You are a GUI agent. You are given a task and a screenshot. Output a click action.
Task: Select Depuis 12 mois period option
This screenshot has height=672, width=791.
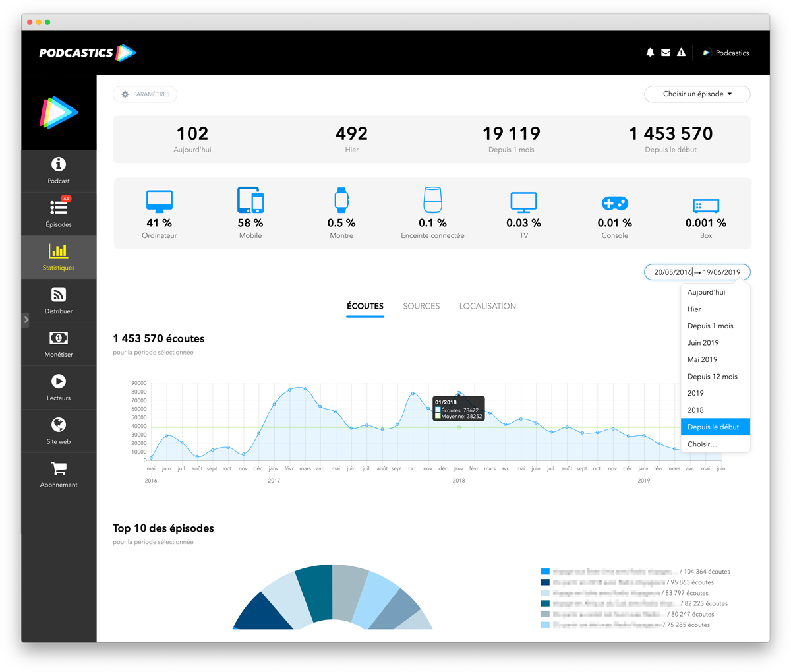[712, 377]
